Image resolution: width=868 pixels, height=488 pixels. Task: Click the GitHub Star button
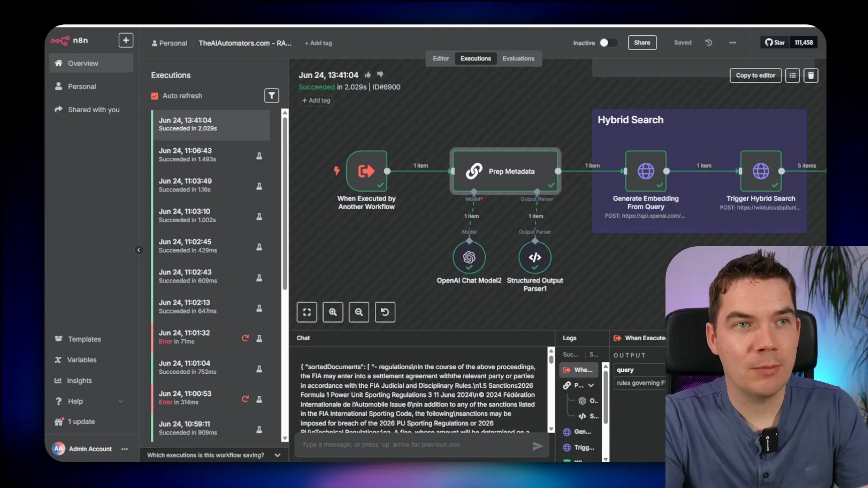[774, 42]
